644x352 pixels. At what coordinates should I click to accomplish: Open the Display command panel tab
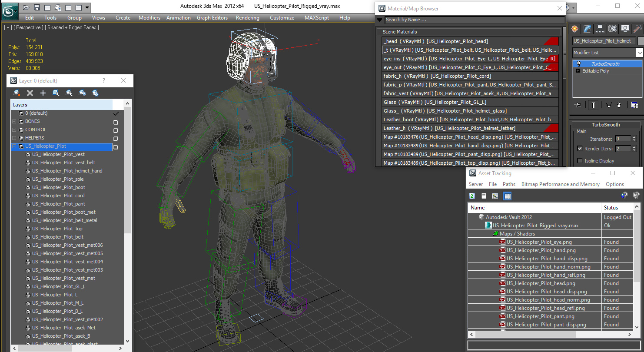click(x=625, y=29)
